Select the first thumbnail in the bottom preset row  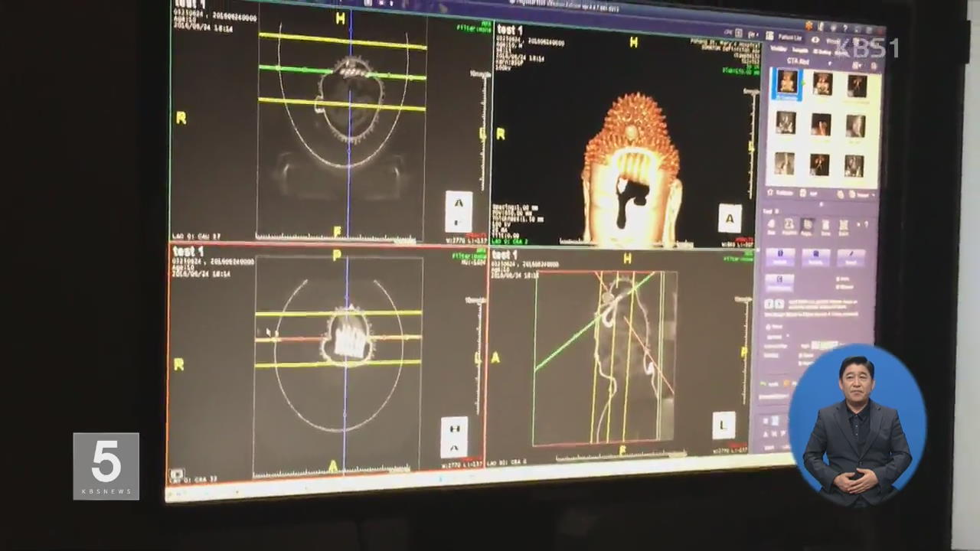pos(785,163)
